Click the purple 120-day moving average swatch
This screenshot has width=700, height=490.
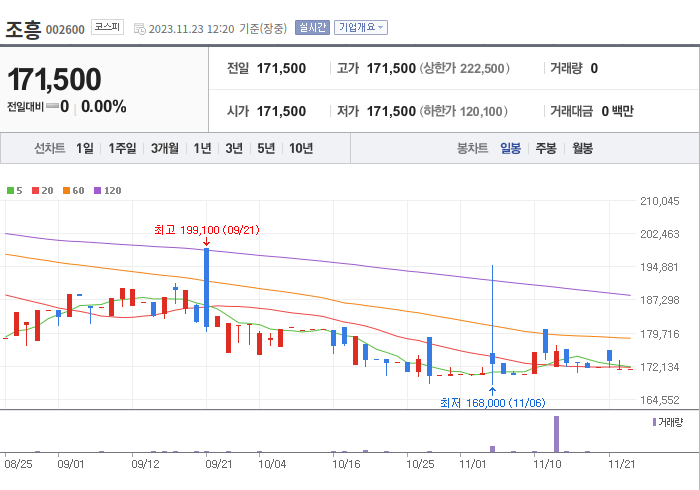[x=97, y=191]
